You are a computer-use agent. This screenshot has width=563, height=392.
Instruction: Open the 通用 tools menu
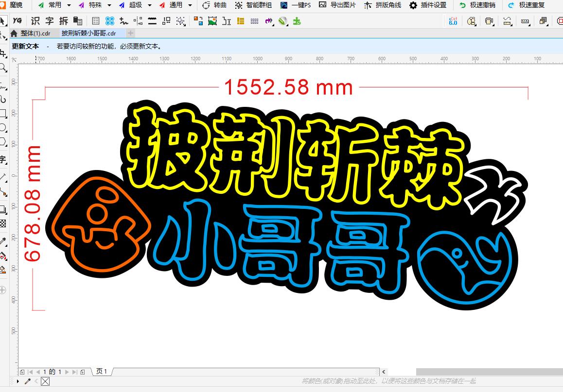171,5
